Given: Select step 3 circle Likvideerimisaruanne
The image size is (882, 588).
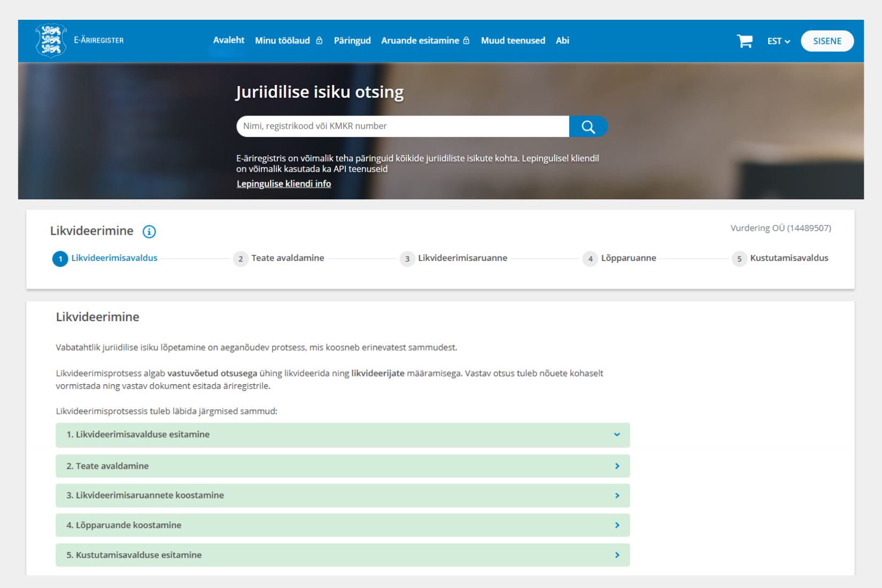Looking at the screenshot, I should coord(407,259).
